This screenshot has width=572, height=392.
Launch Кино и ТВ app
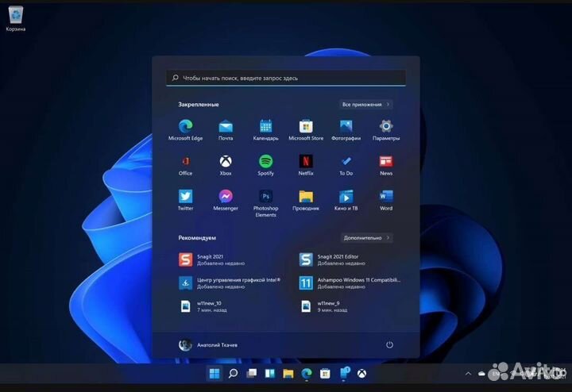tap(346, 200)
